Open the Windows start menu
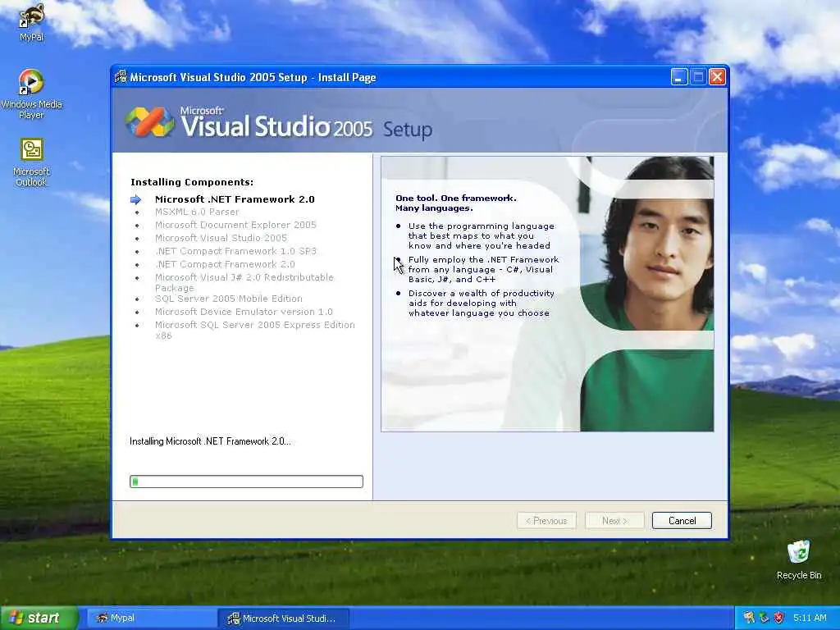This screenshot has height=630, width=840. [x=39, y=618]
